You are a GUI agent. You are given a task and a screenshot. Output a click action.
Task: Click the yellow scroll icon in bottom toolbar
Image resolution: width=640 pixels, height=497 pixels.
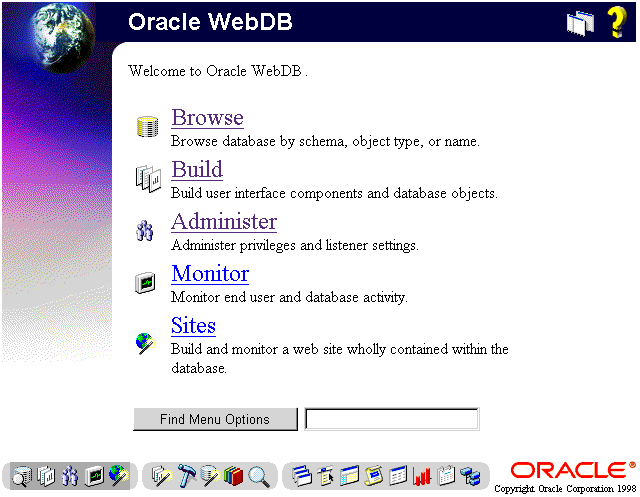click(374, 476)
